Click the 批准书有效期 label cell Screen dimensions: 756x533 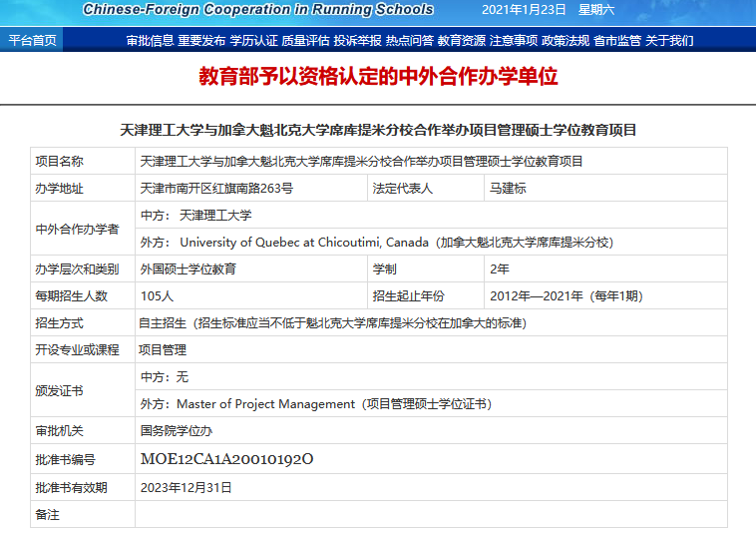pyautogui.click(x=83, y=488)
